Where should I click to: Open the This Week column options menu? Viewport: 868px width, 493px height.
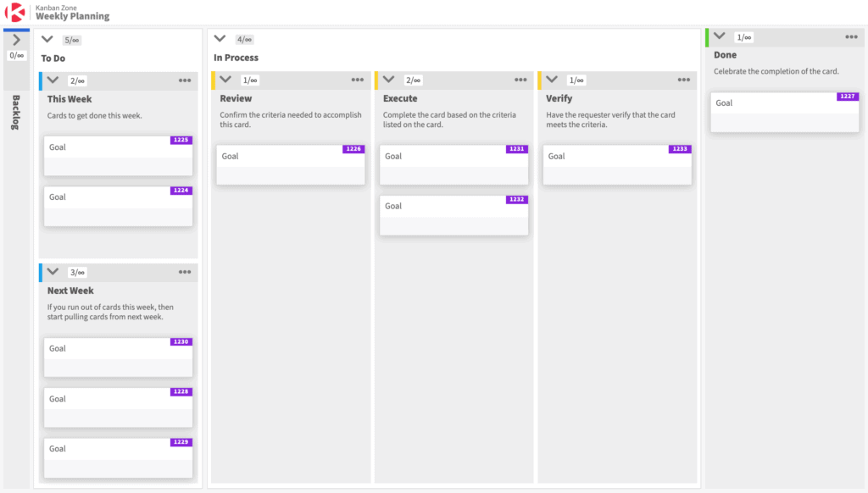[185, 80]
